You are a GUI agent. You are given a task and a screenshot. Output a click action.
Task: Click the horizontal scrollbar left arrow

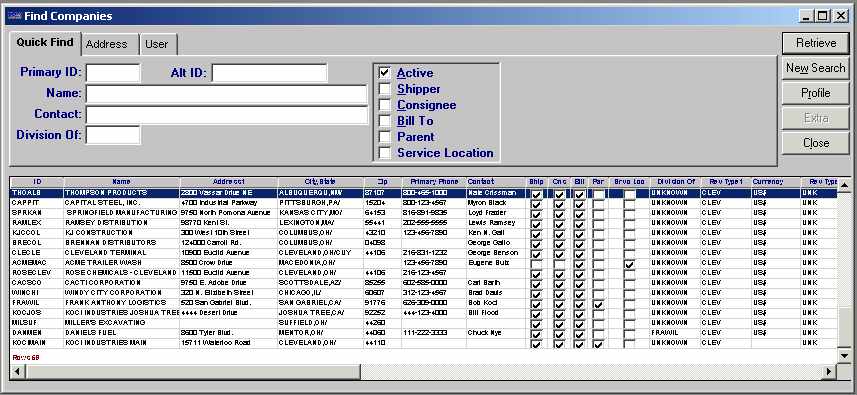[16, 372]
